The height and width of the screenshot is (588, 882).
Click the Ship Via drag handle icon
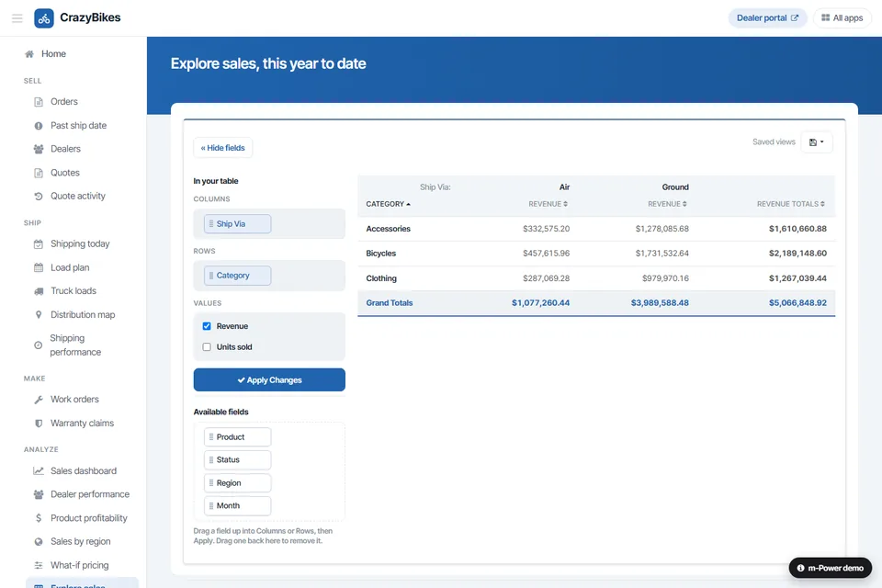211,224
